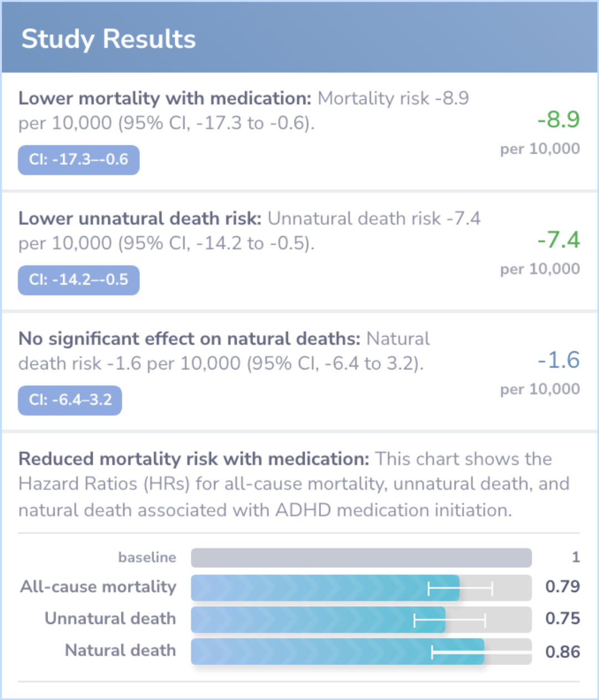Click the "All-cause mortality" chart label
The height and width of the screenshot is (700, 599).
tap(98, 587)
